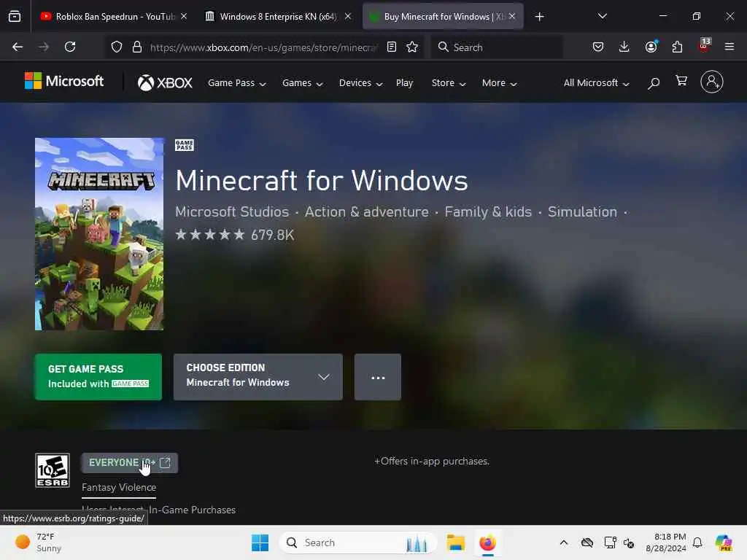Viewport: 747px width, 560px height.
Task: Click the xbox.com URL address bar
Action: point(263,47)
